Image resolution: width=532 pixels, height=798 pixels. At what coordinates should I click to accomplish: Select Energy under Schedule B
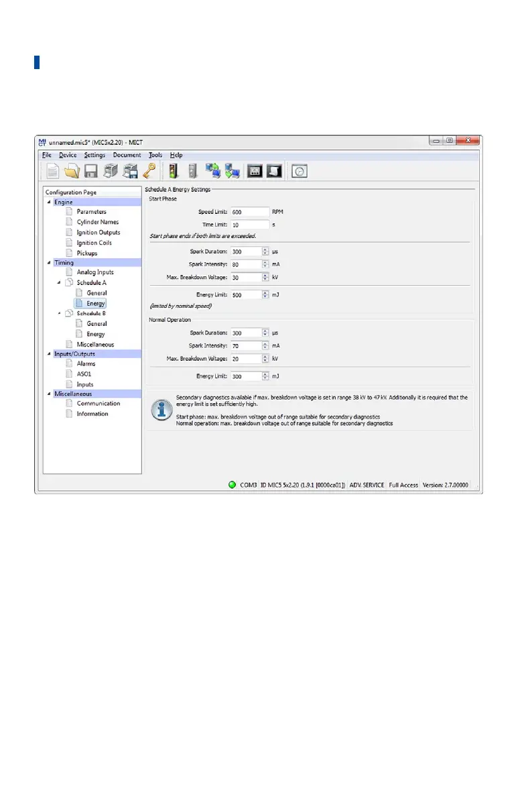tap(96, 334)
